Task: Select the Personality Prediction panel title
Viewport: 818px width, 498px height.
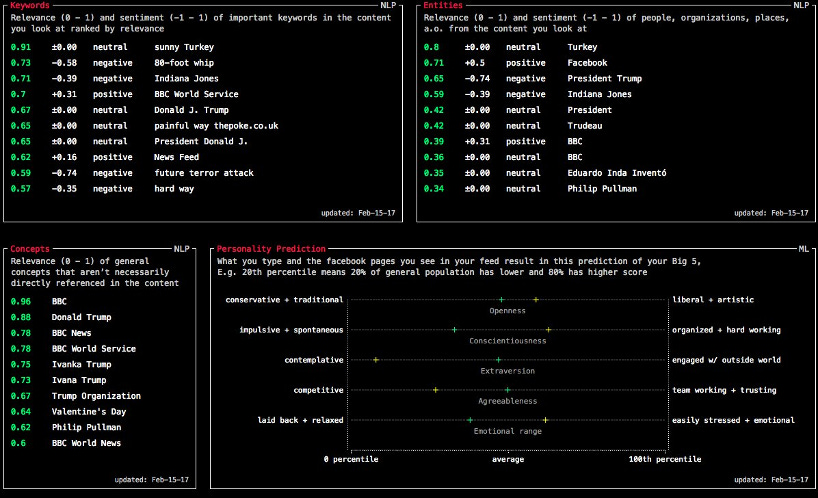Action: point(271,249)
